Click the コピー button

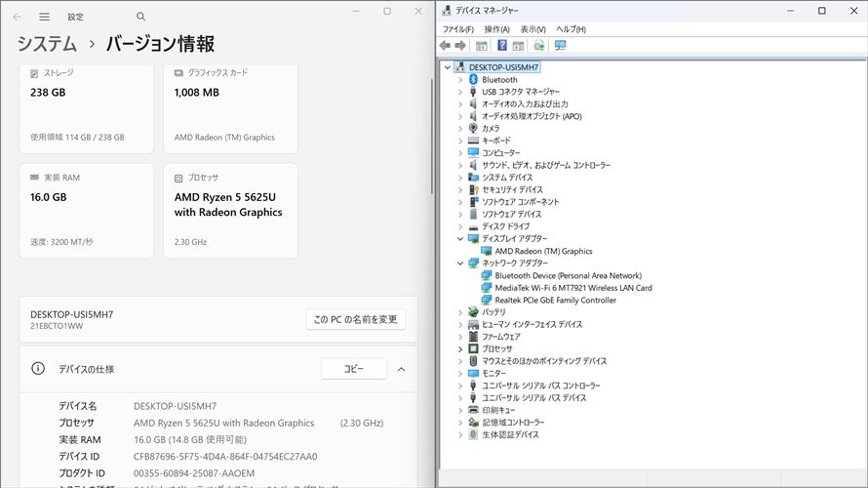pos(353,369)
